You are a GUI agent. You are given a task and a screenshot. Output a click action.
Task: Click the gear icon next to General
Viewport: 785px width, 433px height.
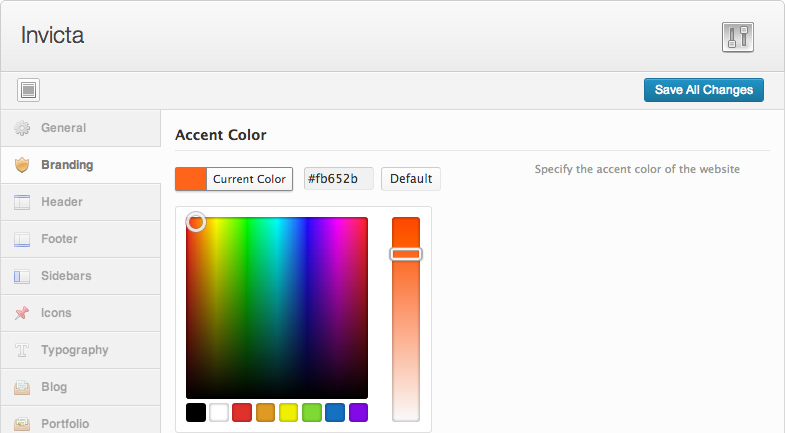[22, 128]
